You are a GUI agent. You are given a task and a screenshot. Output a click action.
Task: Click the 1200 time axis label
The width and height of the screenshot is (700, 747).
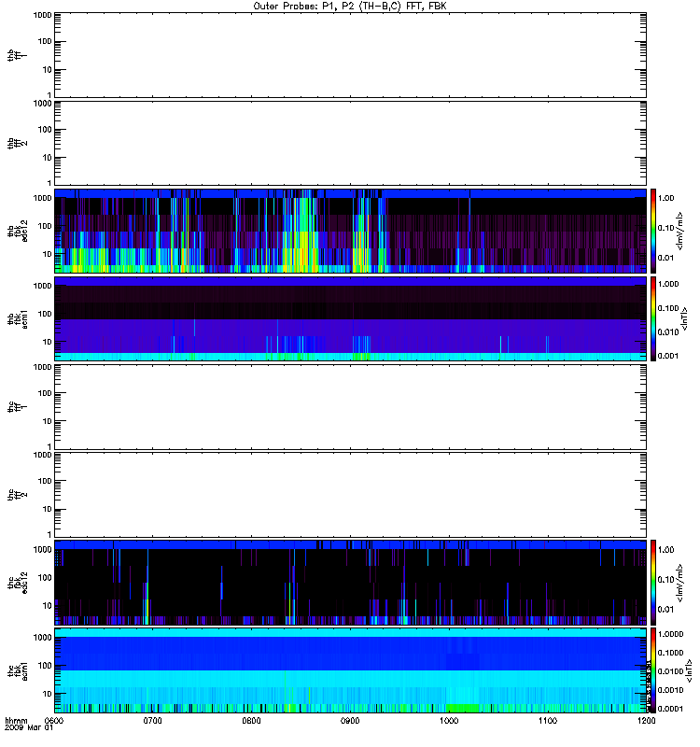coord(646,721)
